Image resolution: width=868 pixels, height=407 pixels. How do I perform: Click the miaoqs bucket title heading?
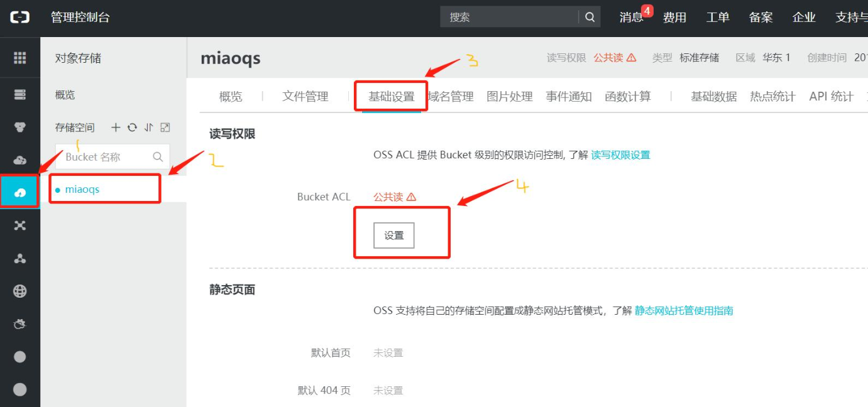click(x=231, y=58)
